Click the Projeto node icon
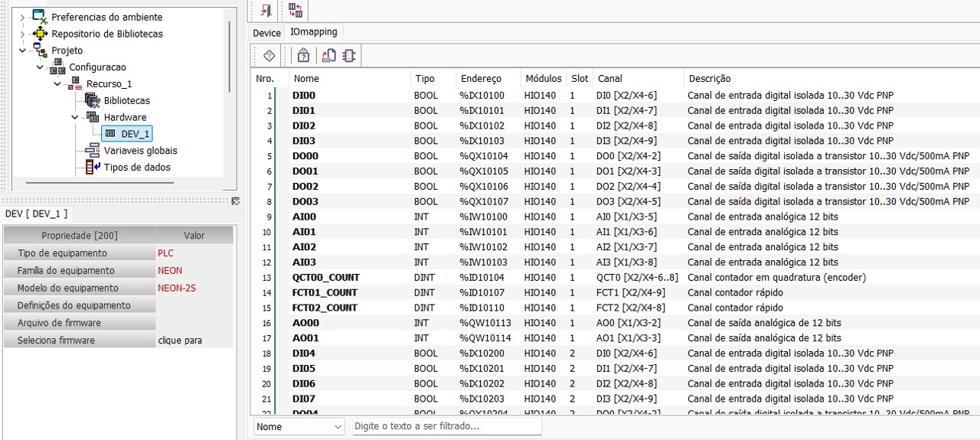980x440 pixels. tap(40, 50)
